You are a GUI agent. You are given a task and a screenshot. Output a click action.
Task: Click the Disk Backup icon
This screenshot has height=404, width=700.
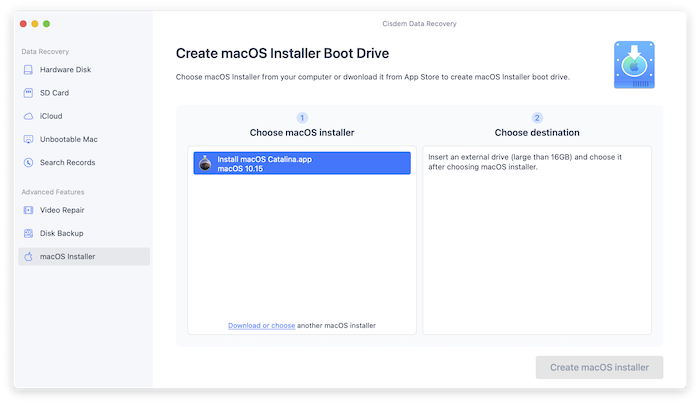[x=29, y=233]
